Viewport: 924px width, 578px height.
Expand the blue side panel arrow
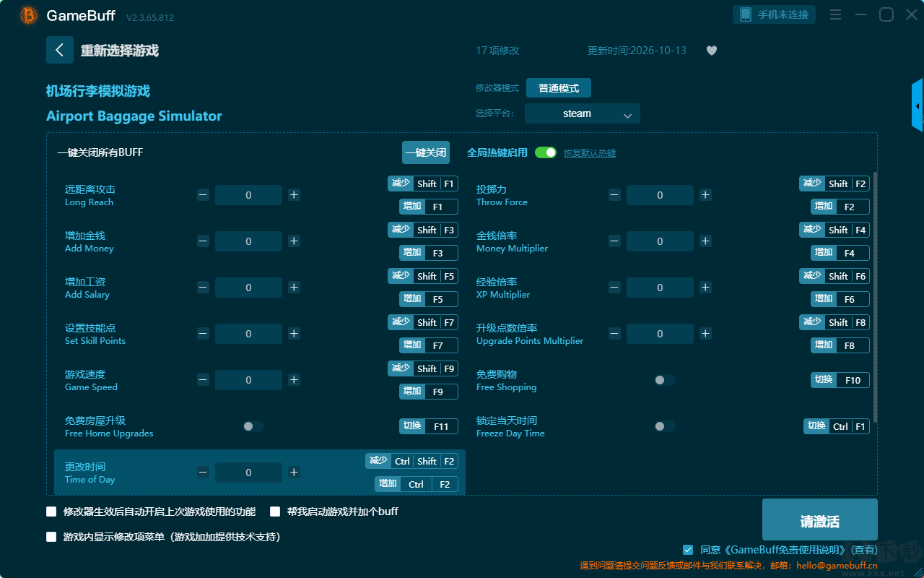click(918, 105)
